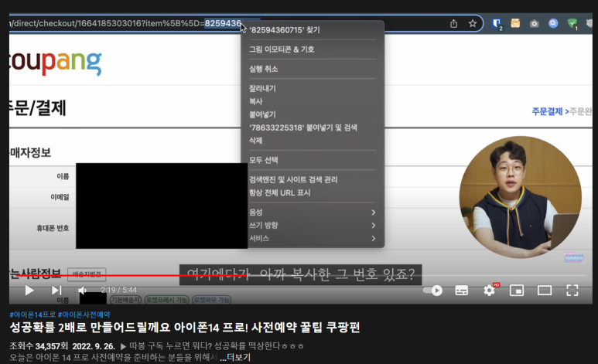Click the video title text

point(185,328)
